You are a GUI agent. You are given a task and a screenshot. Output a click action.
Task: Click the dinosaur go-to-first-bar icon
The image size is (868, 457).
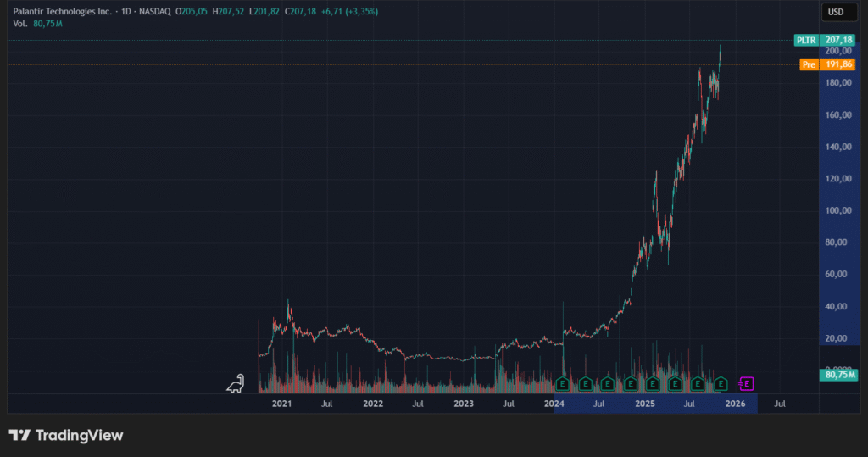tap(236, 384)
